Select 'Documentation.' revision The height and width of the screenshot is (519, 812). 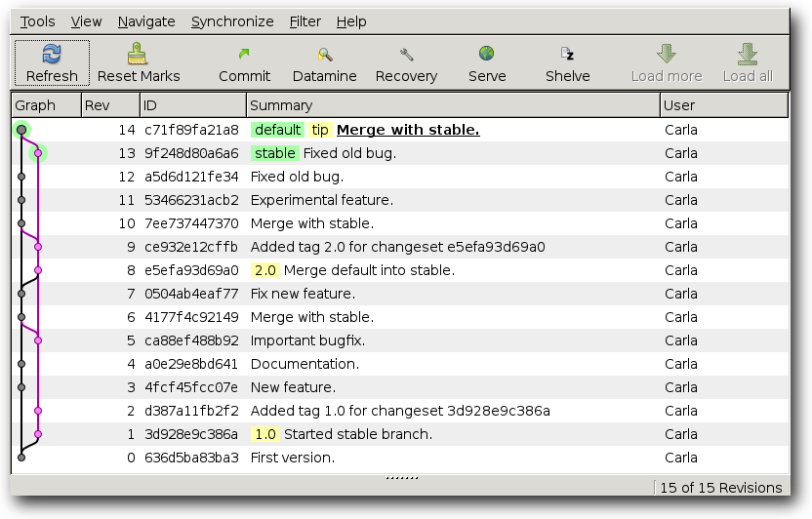coord(304,364)
